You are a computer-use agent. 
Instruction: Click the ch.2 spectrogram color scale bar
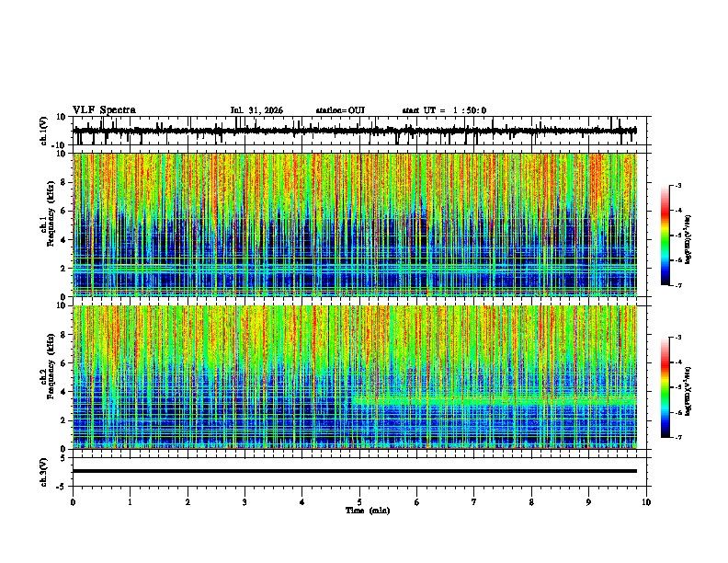point(665,387)
